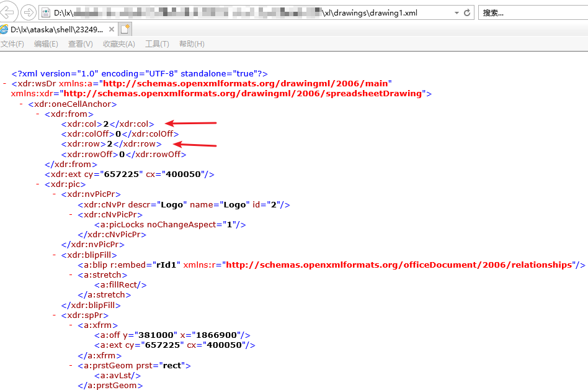
Task: Click the search box labeled 搜索
Action: pyautogui.click(x=533, y=13)
